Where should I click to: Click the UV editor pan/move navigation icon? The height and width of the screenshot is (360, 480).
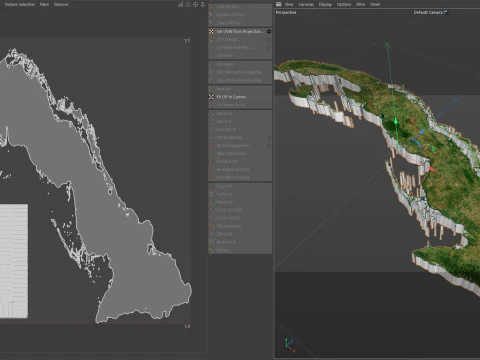pyautogui.click(x=195, y=4)
